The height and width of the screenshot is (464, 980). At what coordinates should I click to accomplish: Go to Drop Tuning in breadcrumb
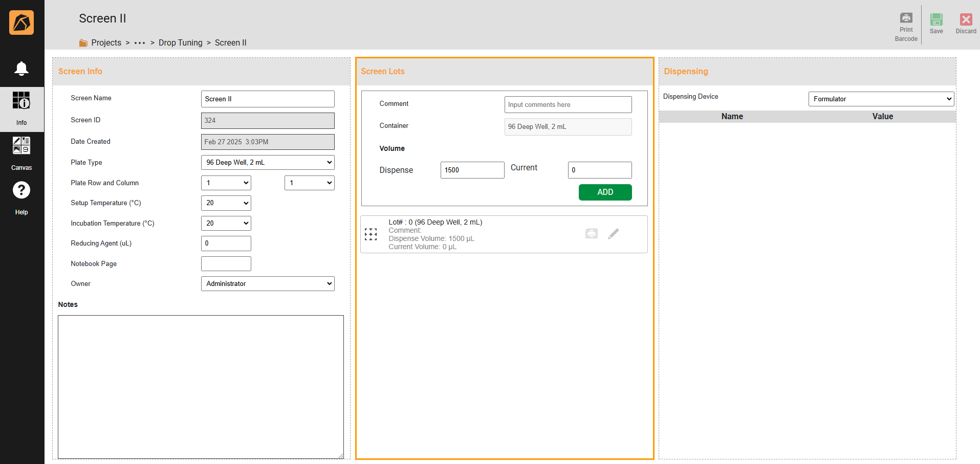[180, 42]
